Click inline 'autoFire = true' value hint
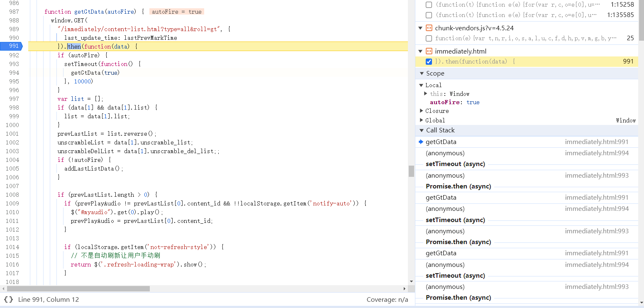 (177, 12)
